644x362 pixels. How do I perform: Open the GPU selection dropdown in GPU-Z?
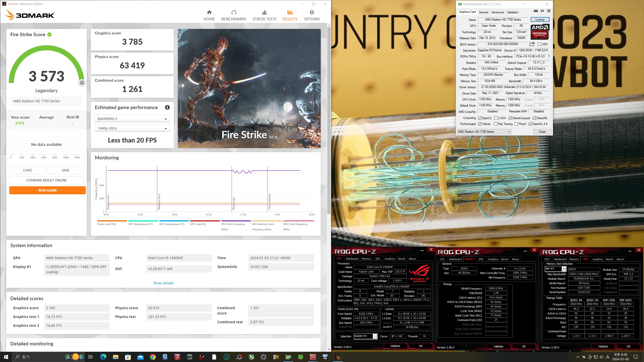(484, 131)
